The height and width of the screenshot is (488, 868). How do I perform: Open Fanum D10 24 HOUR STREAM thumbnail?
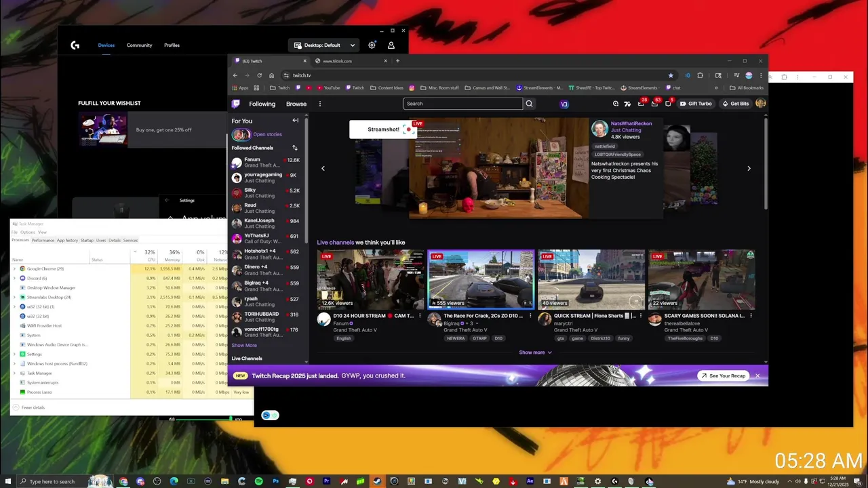tap(370, 280)
